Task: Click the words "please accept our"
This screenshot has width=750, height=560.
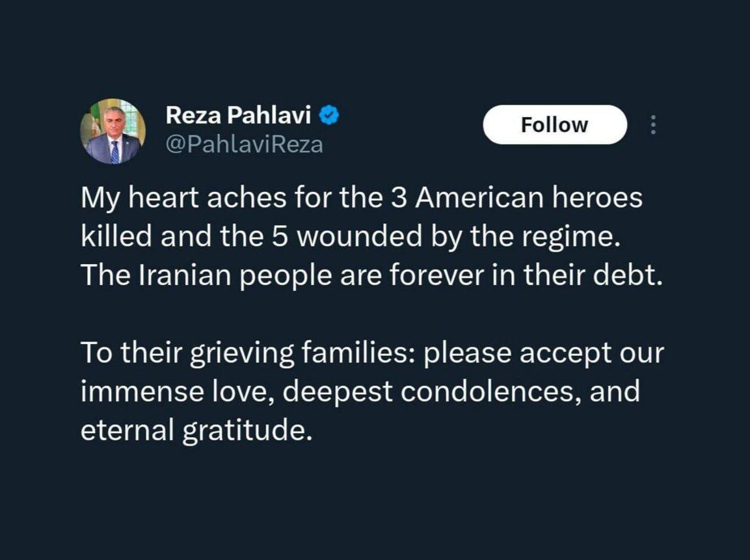Action: (544, 353)
